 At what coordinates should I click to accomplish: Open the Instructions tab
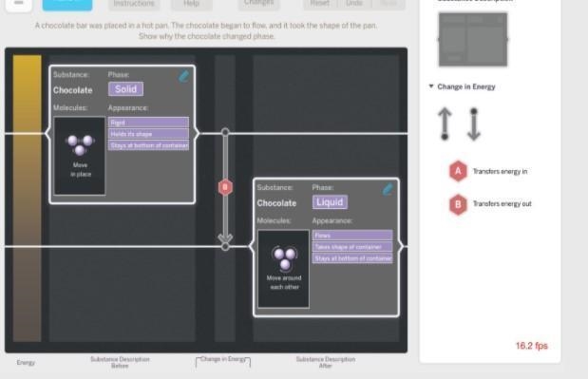(x=134, y=4)
